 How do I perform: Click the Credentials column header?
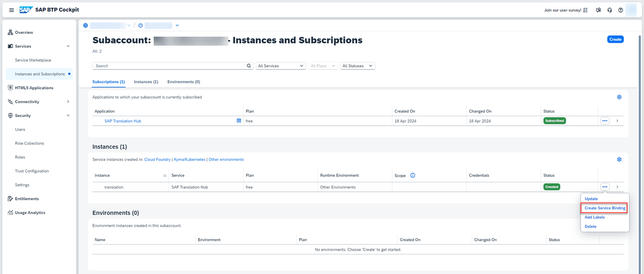point(479,175)
